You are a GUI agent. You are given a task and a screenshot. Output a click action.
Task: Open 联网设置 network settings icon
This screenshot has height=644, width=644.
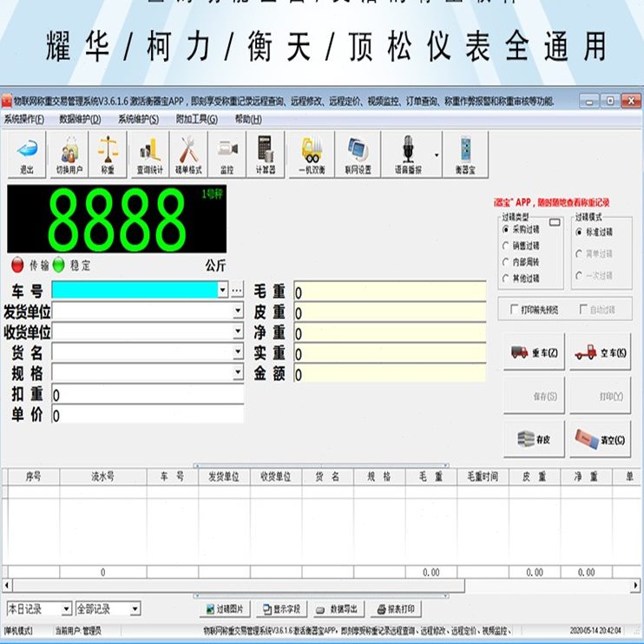(x=358, y=154)
